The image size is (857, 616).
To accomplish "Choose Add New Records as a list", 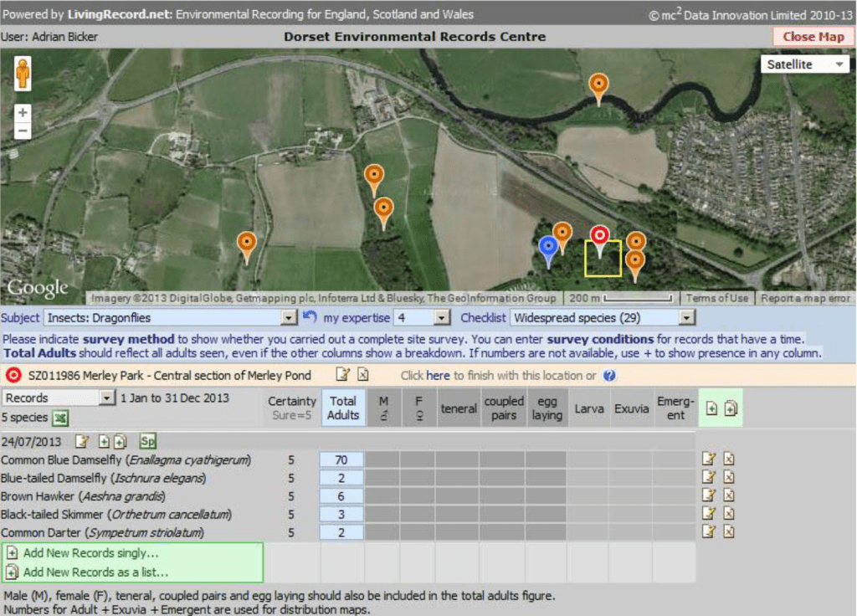I will coord(95,572).
